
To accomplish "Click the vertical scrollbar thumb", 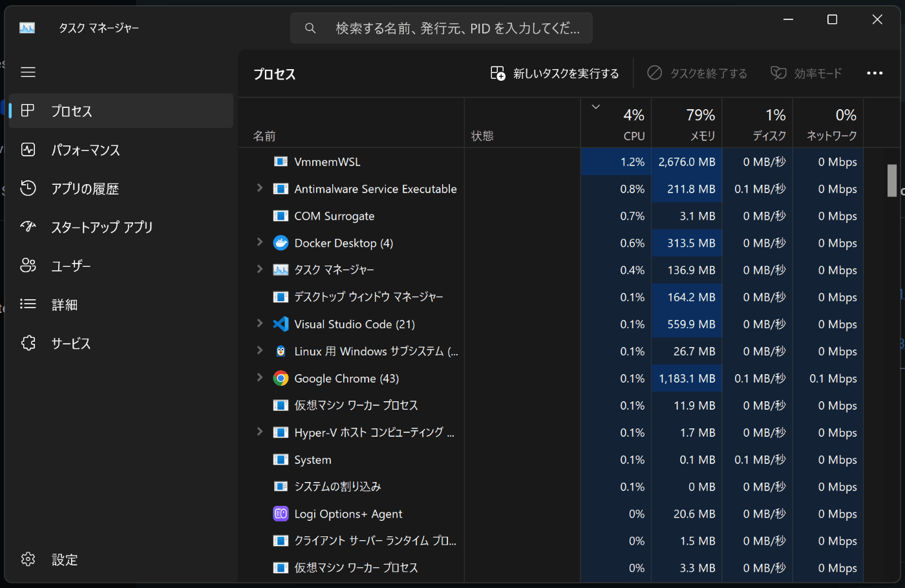I will click(x=892, y=180).
